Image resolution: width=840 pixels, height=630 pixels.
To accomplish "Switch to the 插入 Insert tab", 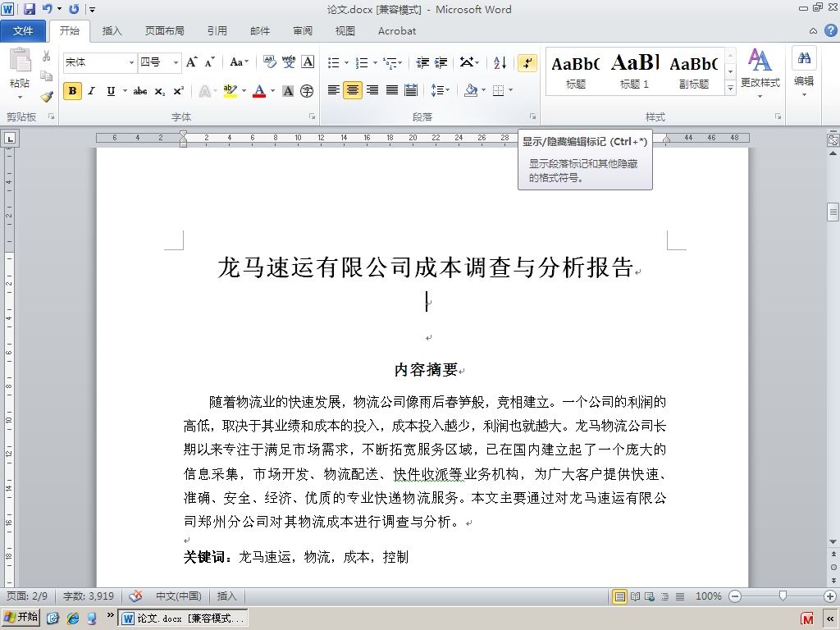I will pos(112,31).
